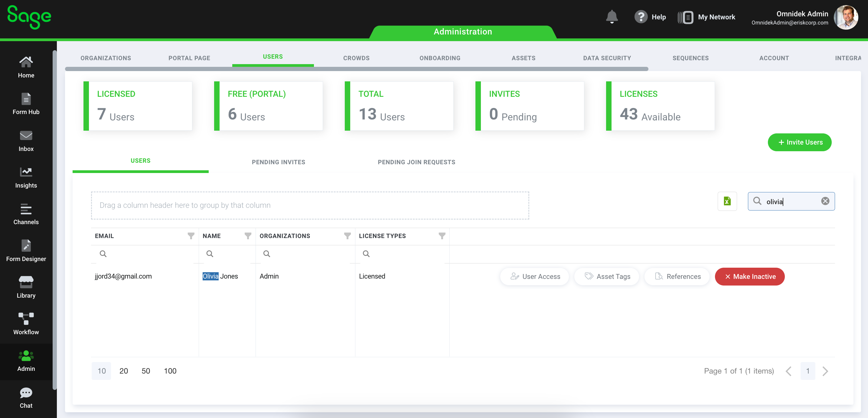
Task: Click the magnifier in the search box
Action: pyautogui.click(x=757, y=201)
